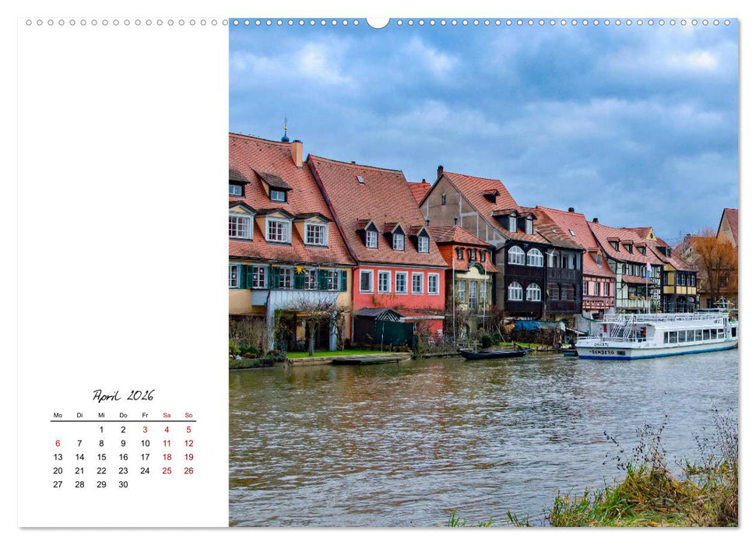This screenshot has width=756, height=545.
Task: Click date 11 in the Sa column
Action: coord(167,443)
